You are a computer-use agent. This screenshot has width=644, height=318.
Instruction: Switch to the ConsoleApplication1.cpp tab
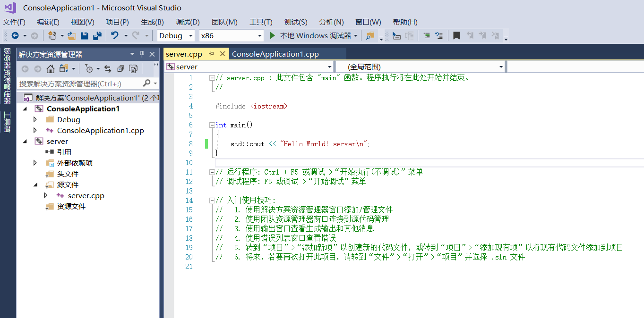coord(275,54)
